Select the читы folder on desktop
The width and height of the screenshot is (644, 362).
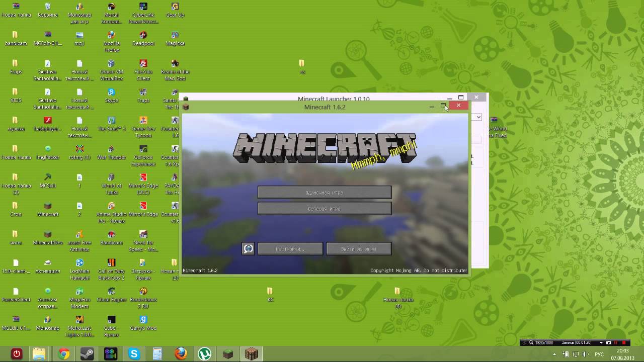(x=16, y=238)
